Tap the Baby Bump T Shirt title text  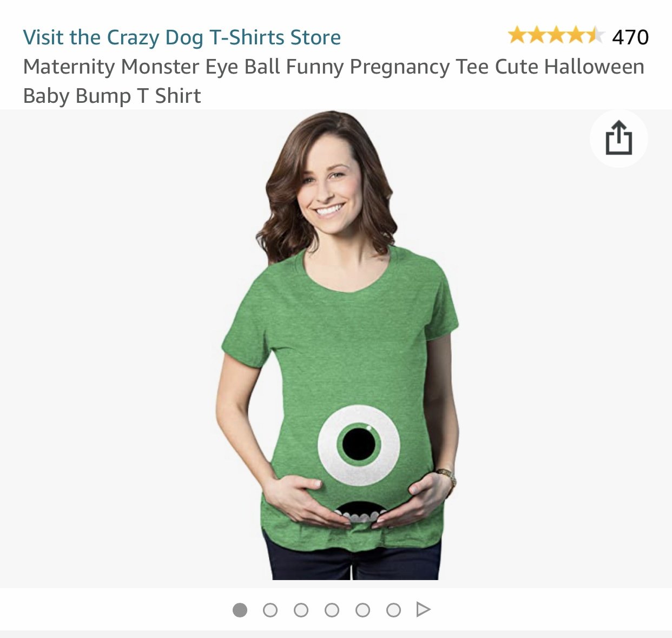[112, 96]
